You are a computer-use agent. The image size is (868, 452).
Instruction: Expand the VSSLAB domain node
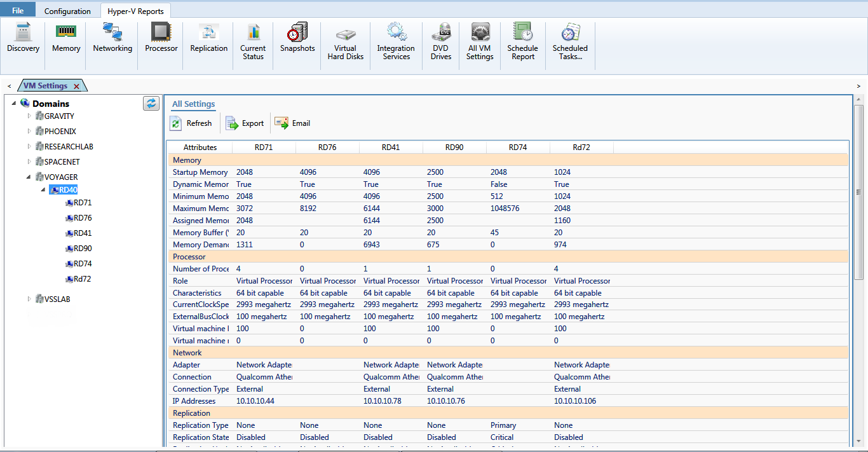29,299
